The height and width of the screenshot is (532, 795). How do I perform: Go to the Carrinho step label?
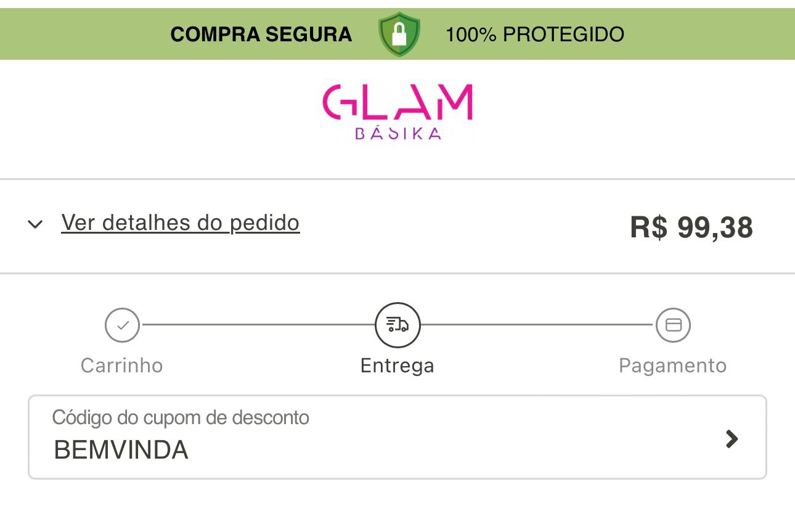point(121,366)
